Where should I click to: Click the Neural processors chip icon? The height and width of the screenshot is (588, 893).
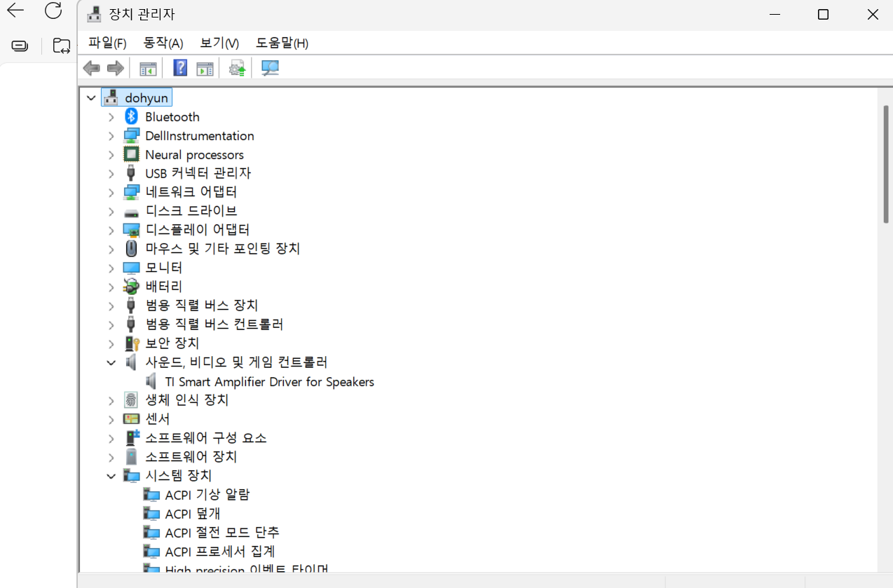pyautogui.click(x=131, y=154)
